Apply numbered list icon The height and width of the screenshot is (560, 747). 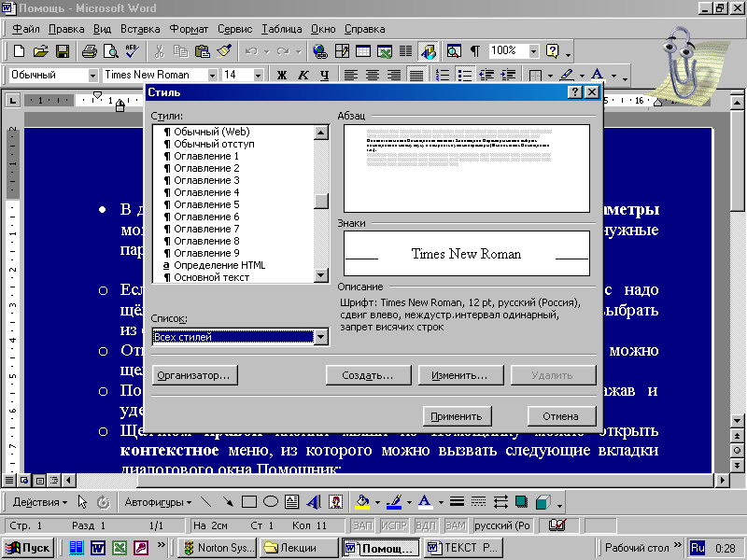tap(443, 76)
